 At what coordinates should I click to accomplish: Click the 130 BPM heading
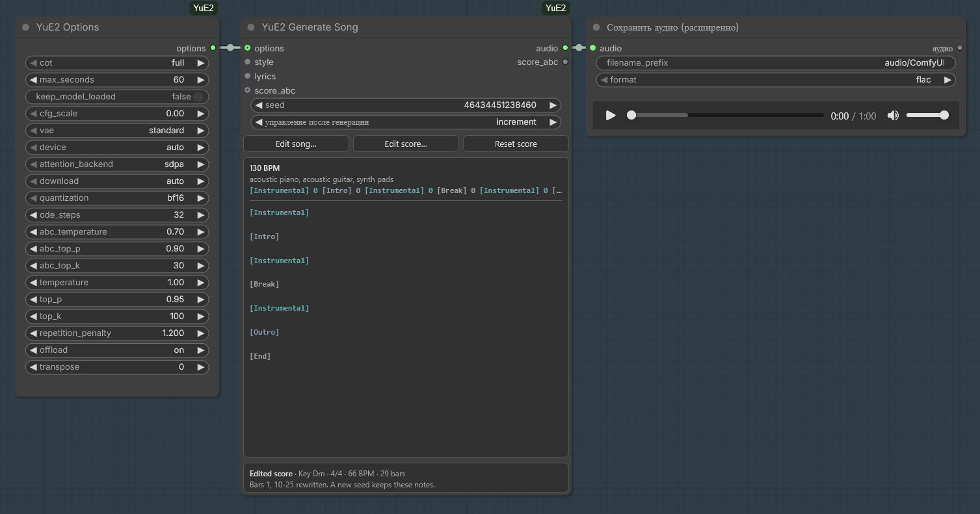click(265, 168)
